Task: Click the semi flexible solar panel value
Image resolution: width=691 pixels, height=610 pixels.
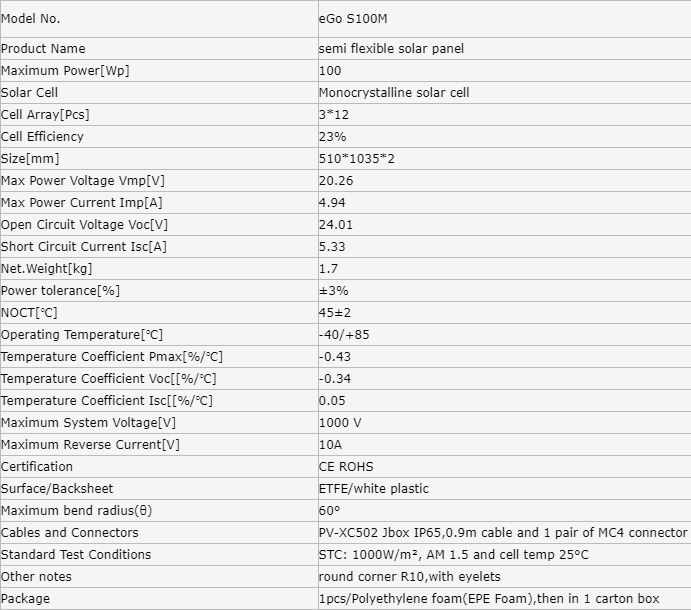Action: (391, 48)
